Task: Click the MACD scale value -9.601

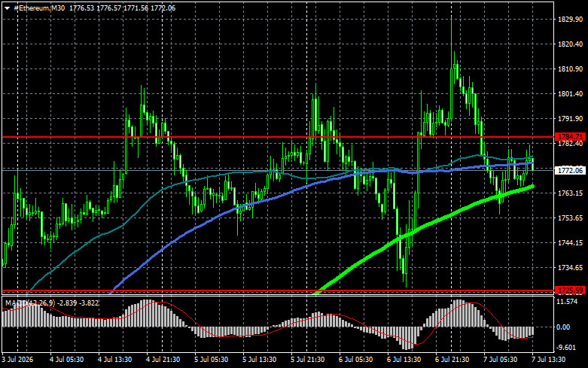Action: tap(566, 348)
